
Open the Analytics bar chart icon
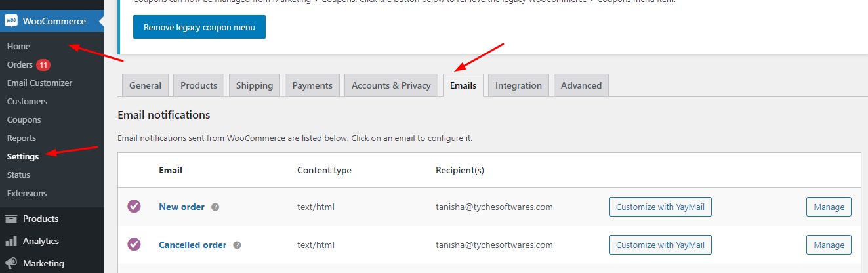[x=10, y=241]
